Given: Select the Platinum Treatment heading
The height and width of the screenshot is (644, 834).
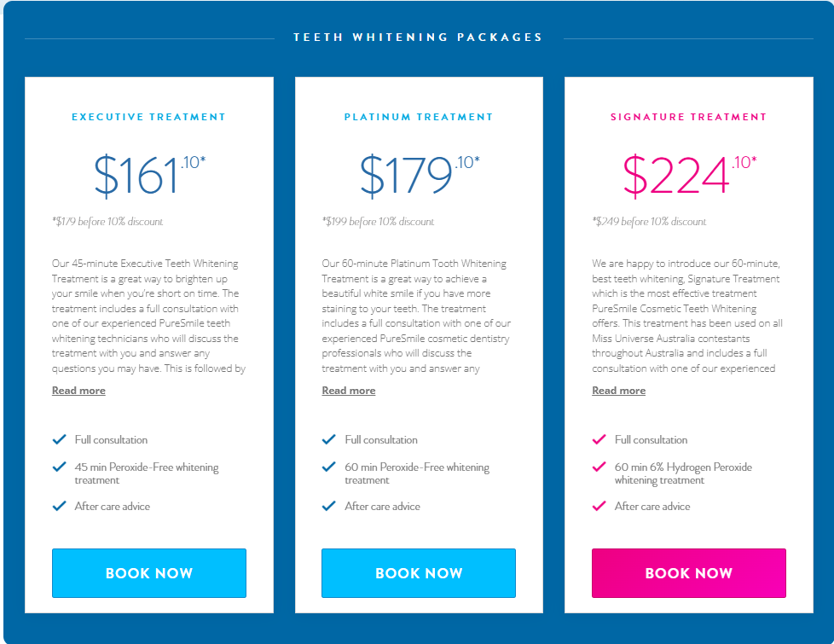Looking at the screenshot, I should 419,117.
